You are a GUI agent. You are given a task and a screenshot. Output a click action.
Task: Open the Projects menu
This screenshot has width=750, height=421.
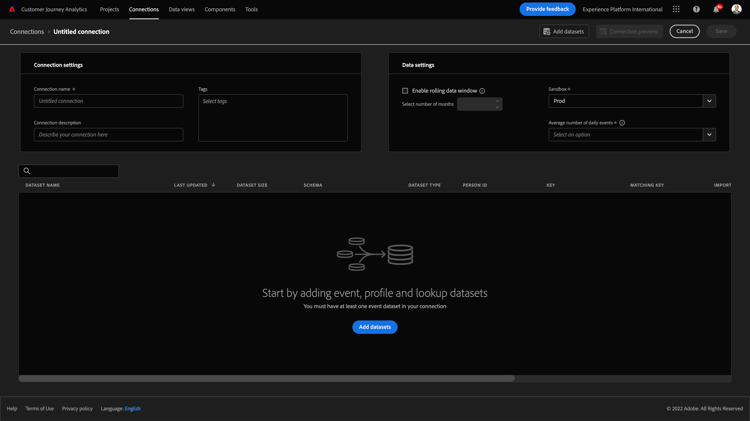click(109, 9)
